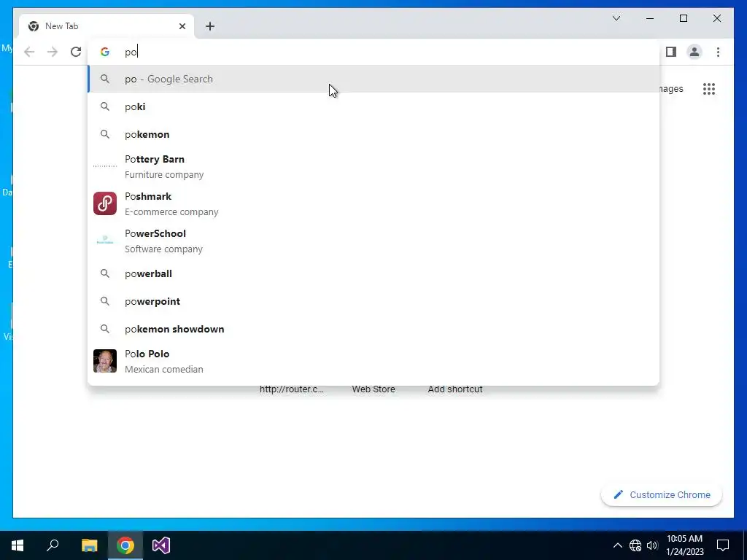Image resolution: width=747 pixels, height=560 pixels.
Task: Click the volume speaker tray icon
Action: (652, 545)
